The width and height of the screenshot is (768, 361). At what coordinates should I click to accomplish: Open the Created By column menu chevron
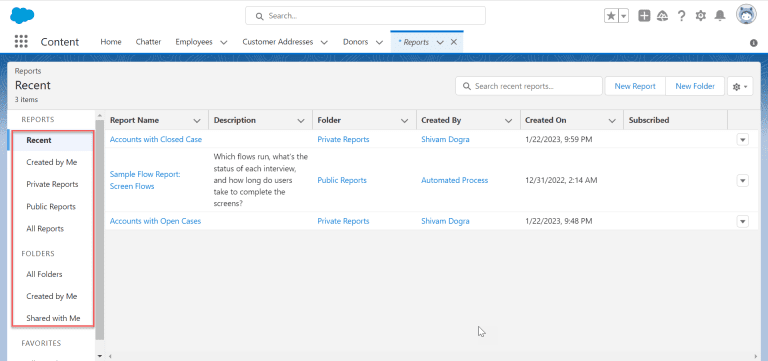click(508, 120)
